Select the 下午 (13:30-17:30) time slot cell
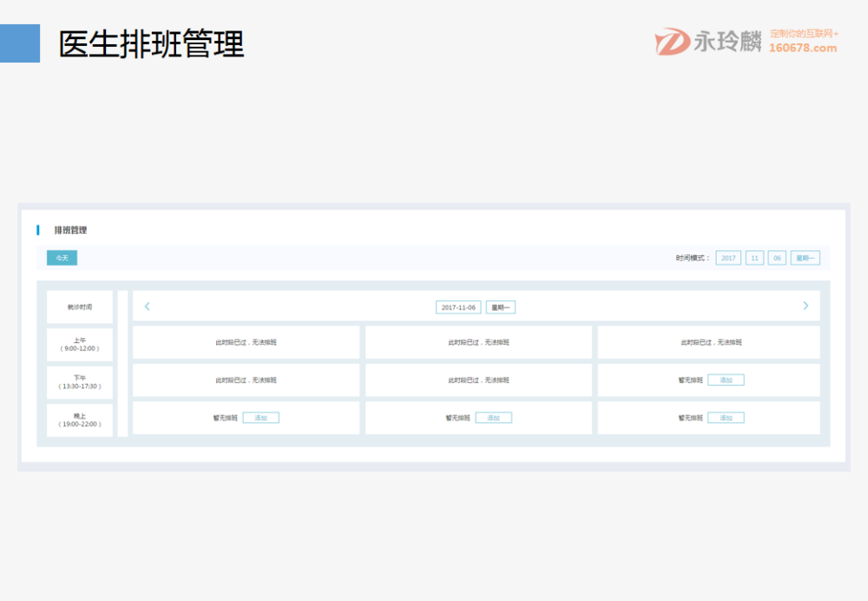Image resolution: width=868 pixels, height=601 pixels. point(80,382)
